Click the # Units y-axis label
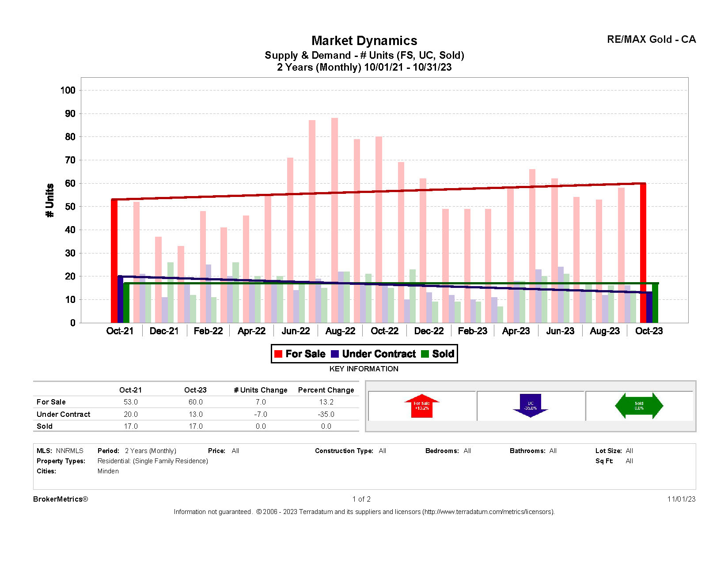Screen dimensions: 728x563 tap(50, 200)
